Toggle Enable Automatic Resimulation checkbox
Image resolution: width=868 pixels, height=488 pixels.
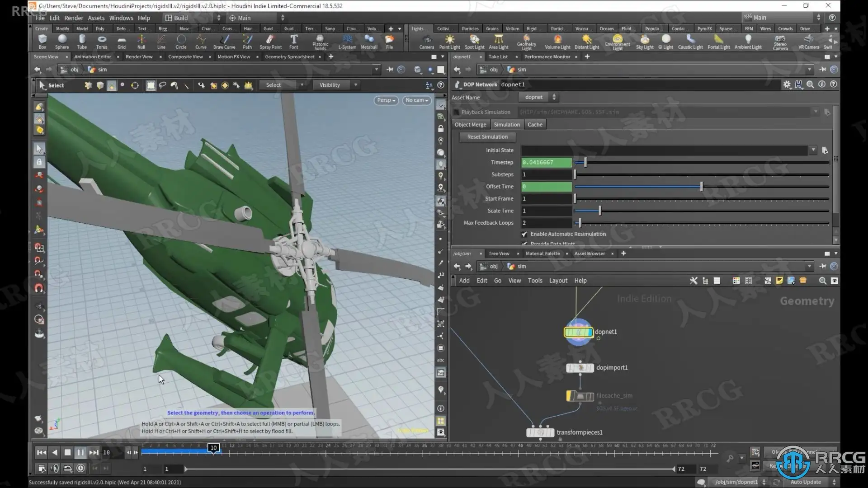(524, 234)
